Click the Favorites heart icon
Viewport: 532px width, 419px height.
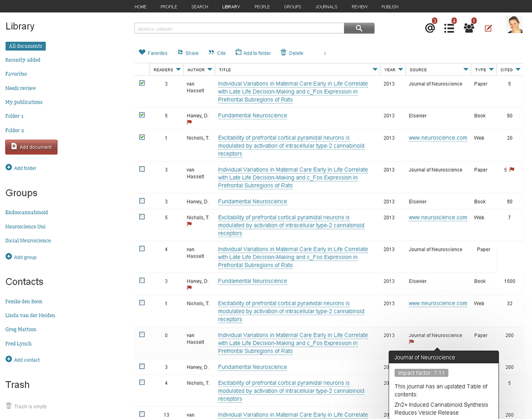point(142,52)
